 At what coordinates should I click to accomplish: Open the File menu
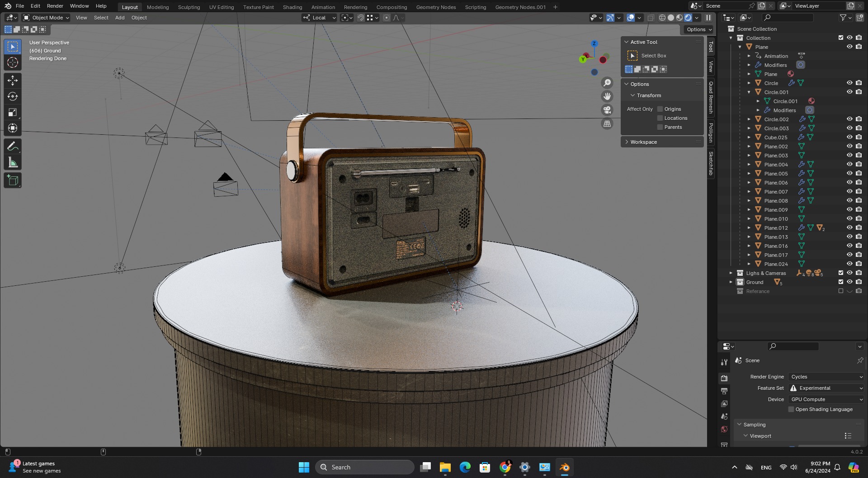(x=20, y=6)
